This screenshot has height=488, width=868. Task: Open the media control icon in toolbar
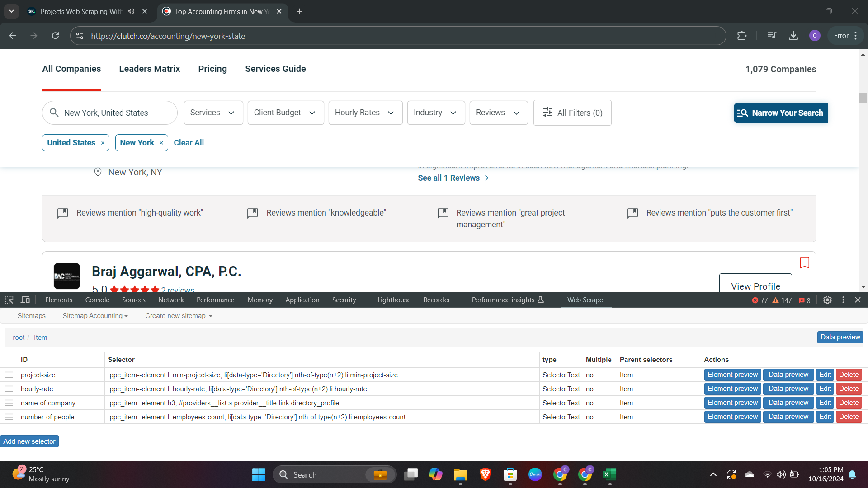click(772, 36)
